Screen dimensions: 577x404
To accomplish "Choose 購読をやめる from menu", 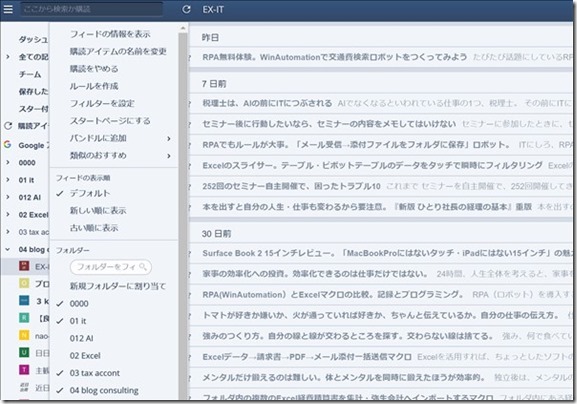I will pyautogui.click(x=94, y=68).
